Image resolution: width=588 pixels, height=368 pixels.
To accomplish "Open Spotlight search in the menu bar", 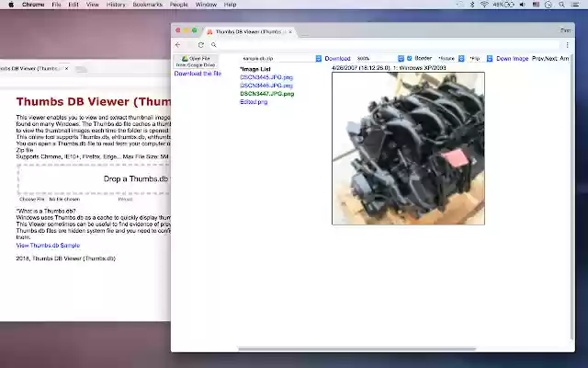I will [x=561, y=5].
